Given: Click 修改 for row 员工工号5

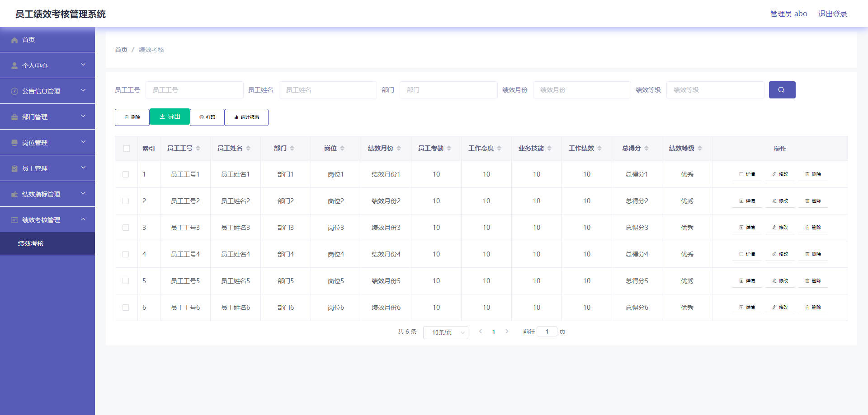Looking at the screenshot, I should tap(780, 281).
